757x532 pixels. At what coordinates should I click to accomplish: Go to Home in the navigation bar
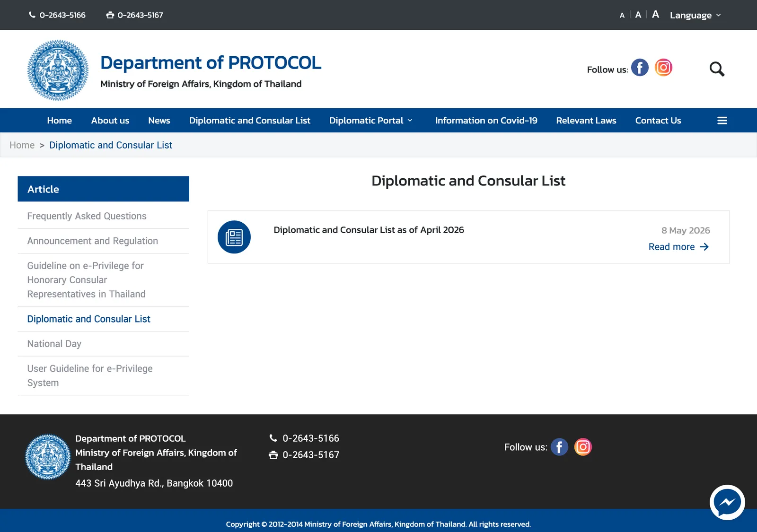(x=60, y=121)
